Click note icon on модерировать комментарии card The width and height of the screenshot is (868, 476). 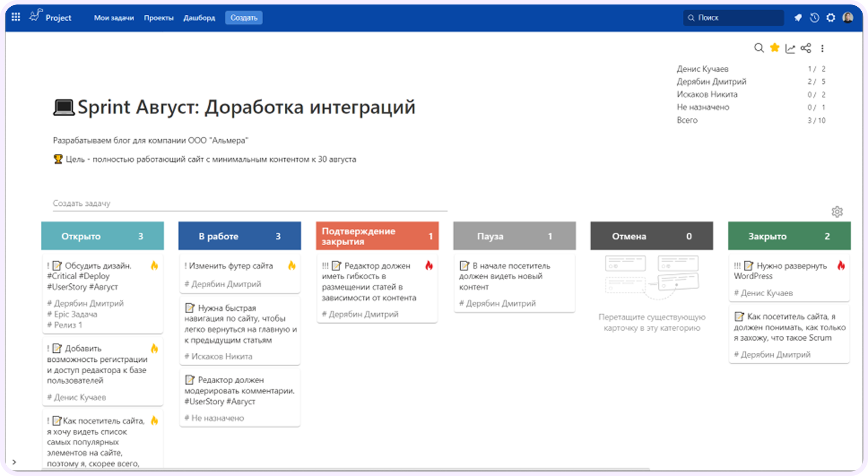190,380
